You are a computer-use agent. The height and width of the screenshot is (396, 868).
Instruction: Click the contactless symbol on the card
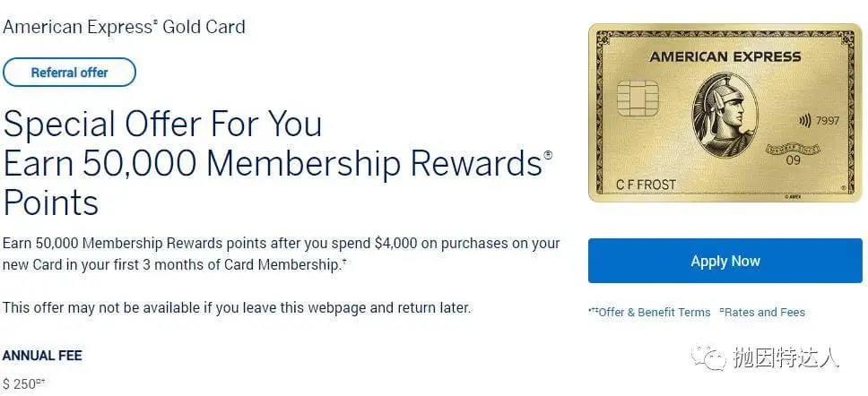pyautogui.click(x=805, y=121)
